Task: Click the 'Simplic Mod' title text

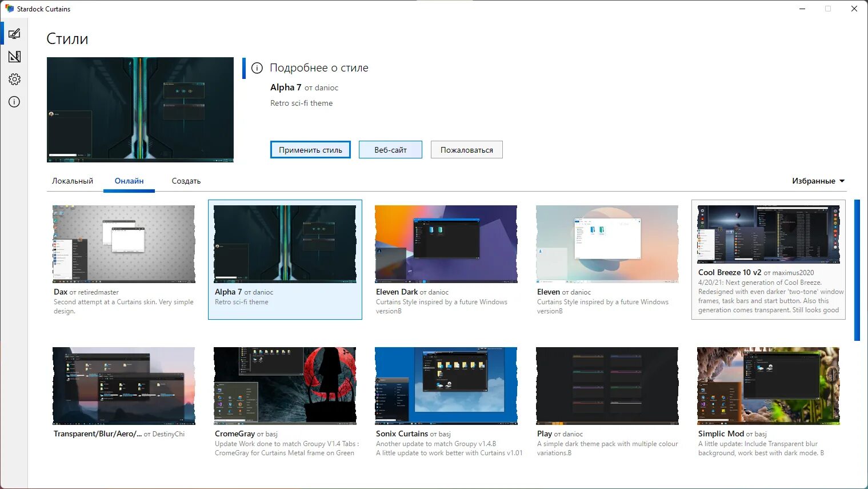Action: pyautogui.click(x=721, y=434)
